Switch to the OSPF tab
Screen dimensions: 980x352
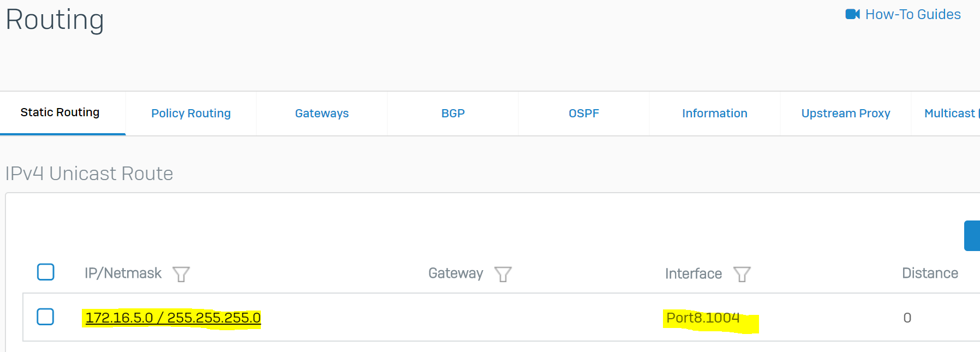pos(584,114)
